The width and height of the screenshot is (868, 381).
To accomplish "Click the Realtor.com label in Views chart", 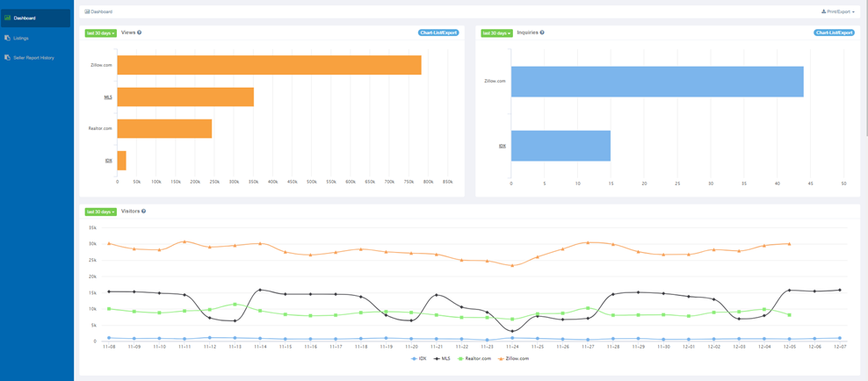I will click(x=101, y=128).
